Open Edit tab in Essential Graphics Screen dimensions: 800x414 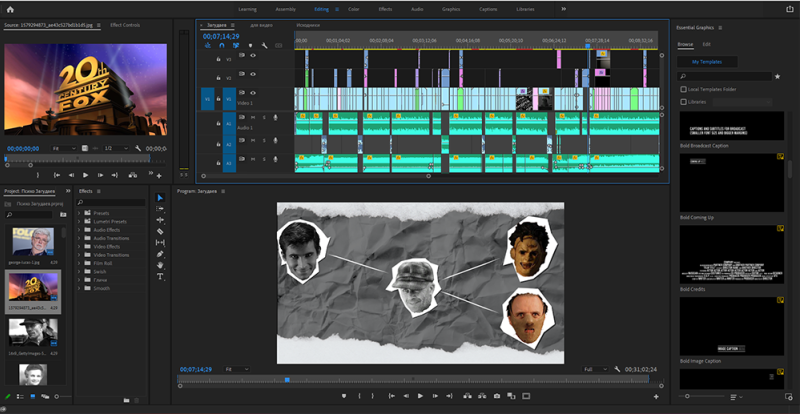(707, 44)
